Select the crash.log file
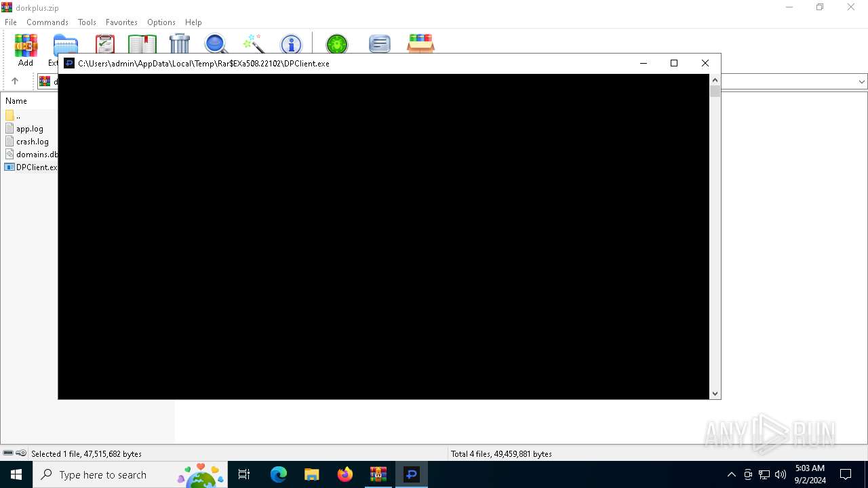Image resolution: width=868 pixels, height=488 pixels. pyautogui.click(x=27, y=142)
